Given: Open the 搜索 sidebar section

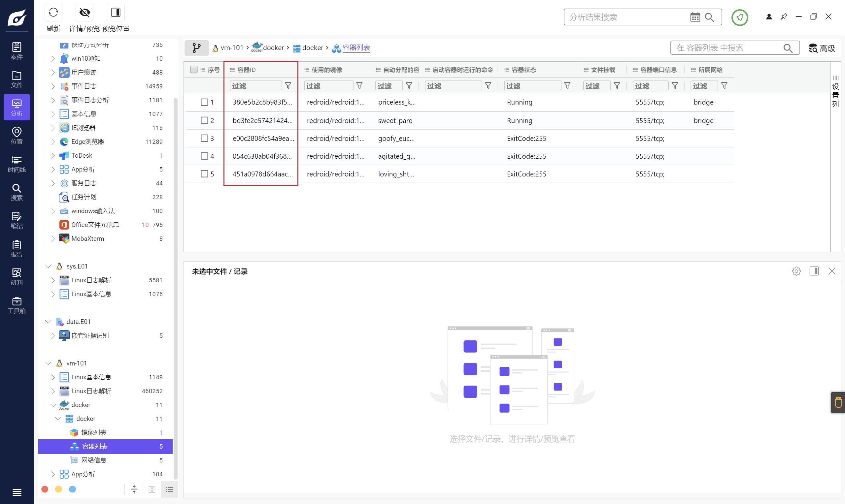Looking at the screenshot, I should tap(17, 192).
